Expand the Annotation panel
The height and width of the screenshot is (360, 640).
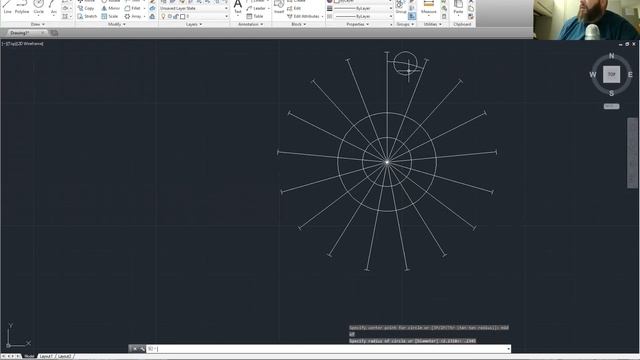[x=251, y=24]
